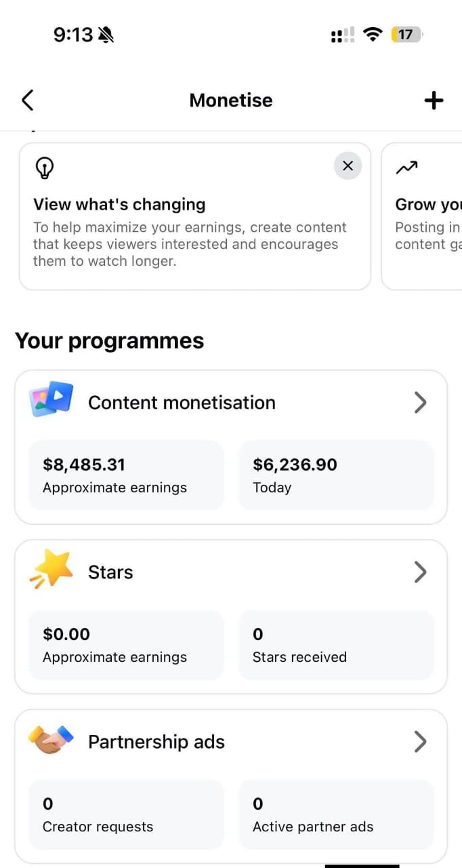
Task: Open the Stars approximate earnings tile
Action: 126,645
